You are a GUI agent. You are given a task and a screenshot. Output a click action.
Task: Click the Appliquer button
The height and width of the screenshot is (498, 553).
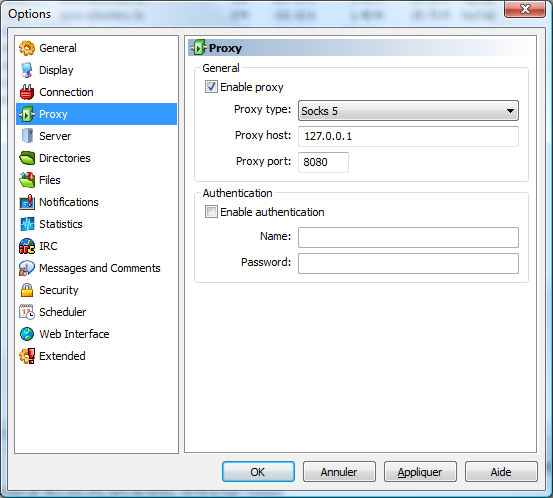coord(420,472)
